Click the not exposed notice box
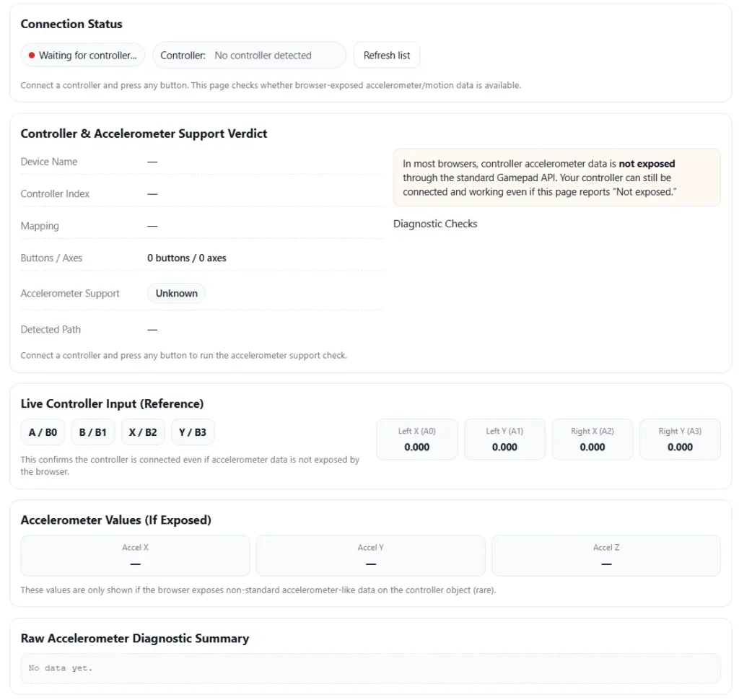This screenshot has height=700, width=739. click(556, 178)
